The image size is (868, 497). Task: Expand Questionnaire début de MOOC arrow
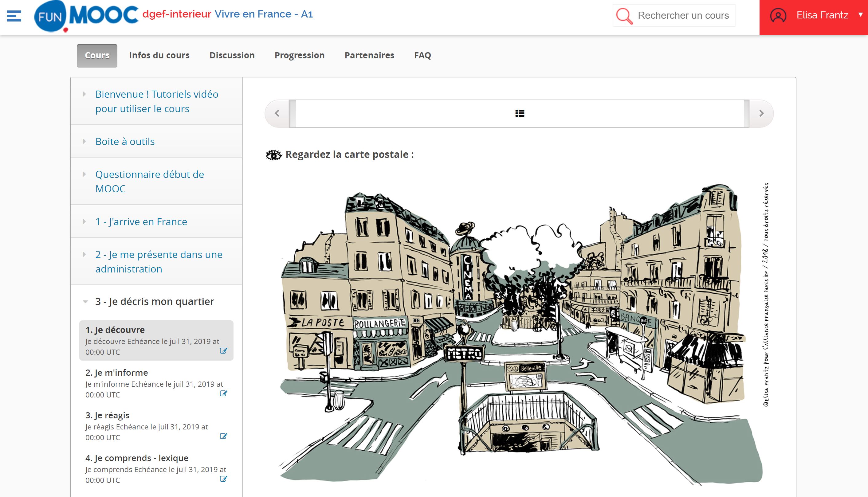point(84,174)
